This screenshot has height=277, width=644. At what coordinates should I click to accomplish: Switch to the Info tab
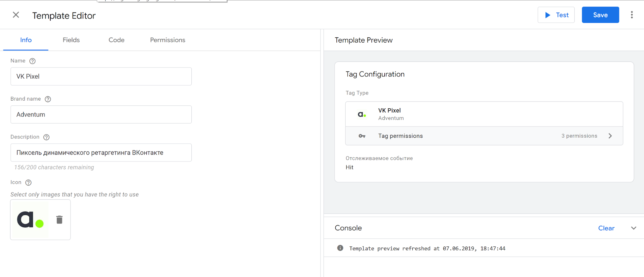coord(26,40)
